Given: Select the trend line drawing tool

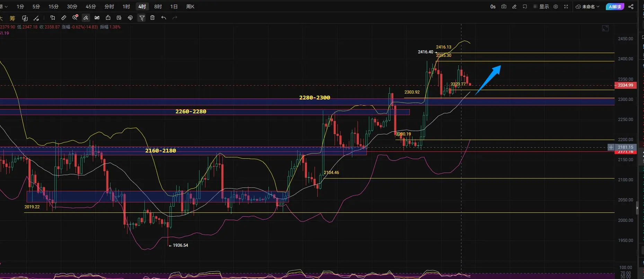Looking at the screenshot, I should click(x=36, y=18).
